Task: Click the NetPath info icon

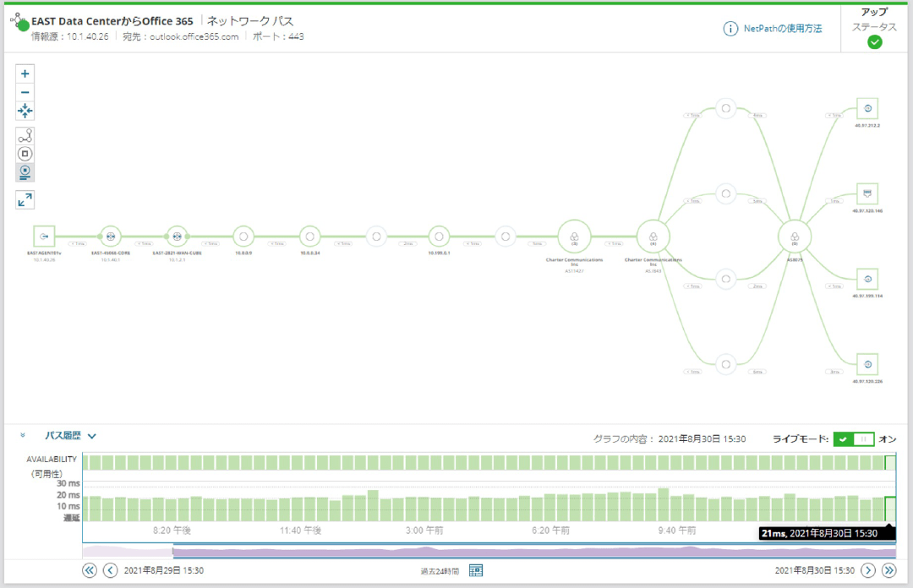Action: click(730, 29)
